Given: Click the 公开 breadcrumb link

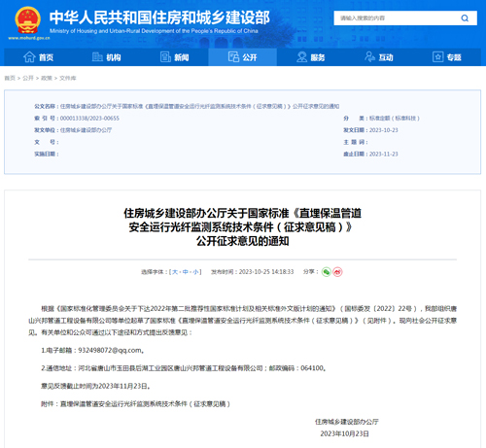Looking at the screenshot, I should tap(28, 78).
